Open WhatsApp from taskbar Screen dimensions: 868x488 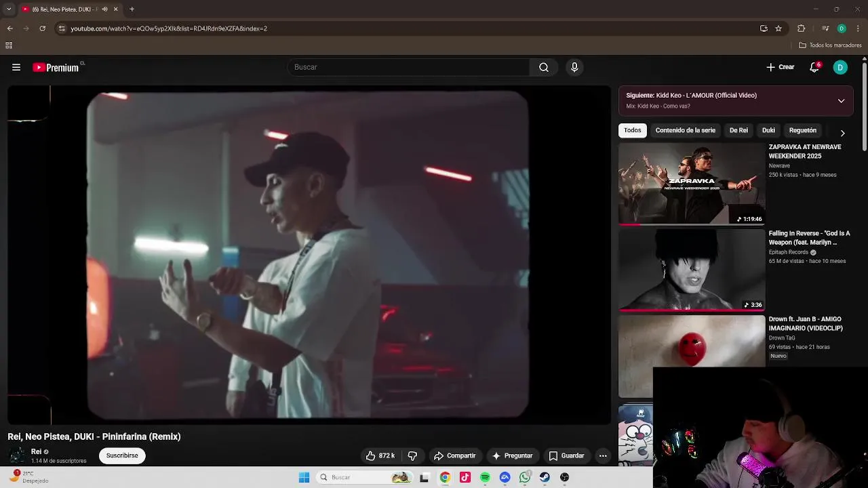click(525, 477)
